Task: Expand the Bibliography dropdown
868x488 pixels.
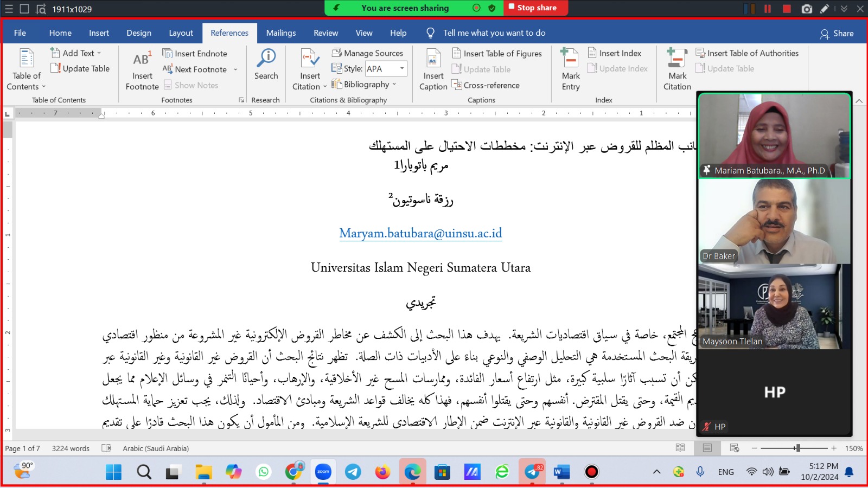Action: [394, 85]
